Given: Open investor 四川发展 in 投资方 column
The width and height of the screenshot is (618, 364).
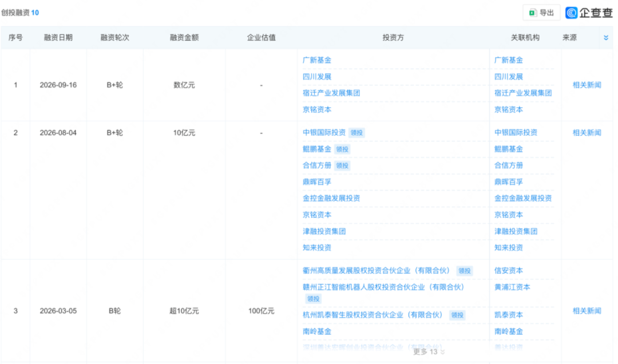Looking at the screenshot, I should click(317, 77).
